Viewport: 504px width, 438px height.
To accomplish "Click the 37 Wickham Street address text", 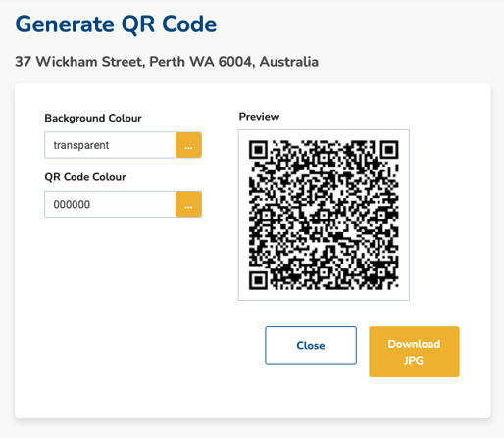I will tap(167, 62).
